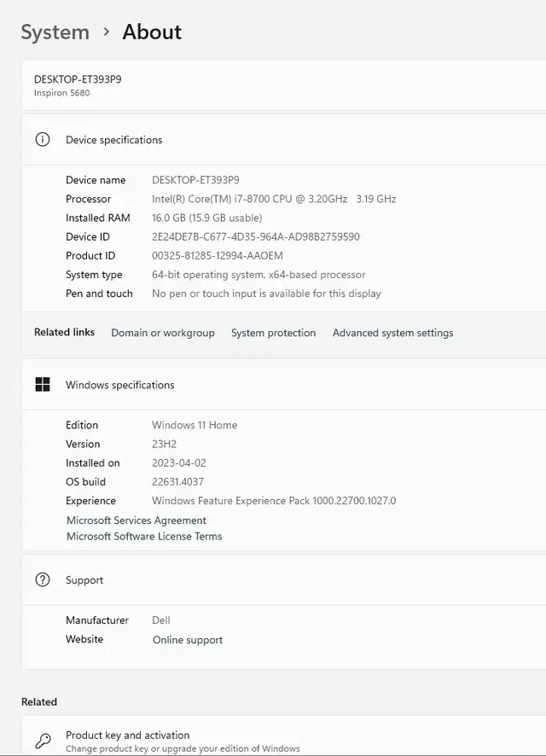This screenshot has width=546, height=756.
Task: Click the Inspiron 5680 model text
Action: click(x=61, y=92)
